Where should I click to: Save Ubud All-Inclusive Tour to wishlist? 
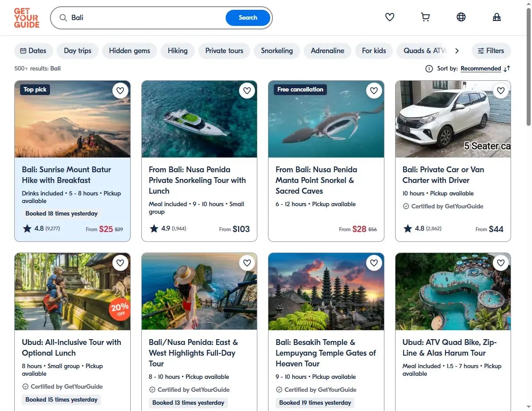pos(120,263)
